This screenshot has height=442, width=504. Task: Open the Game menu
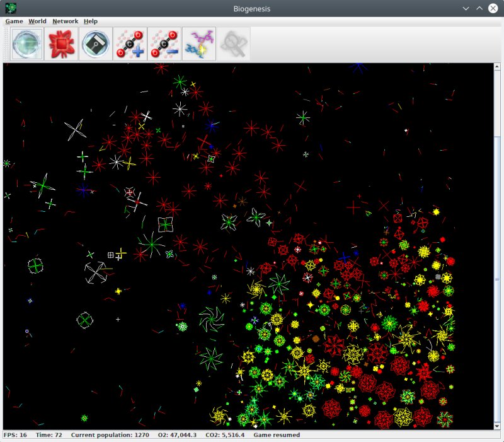point(14,21)
